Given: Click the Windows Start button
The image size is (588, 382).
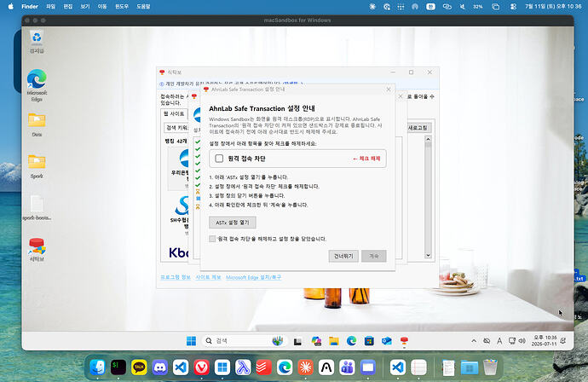Looking at the screenshot, I should click(191, 341).
